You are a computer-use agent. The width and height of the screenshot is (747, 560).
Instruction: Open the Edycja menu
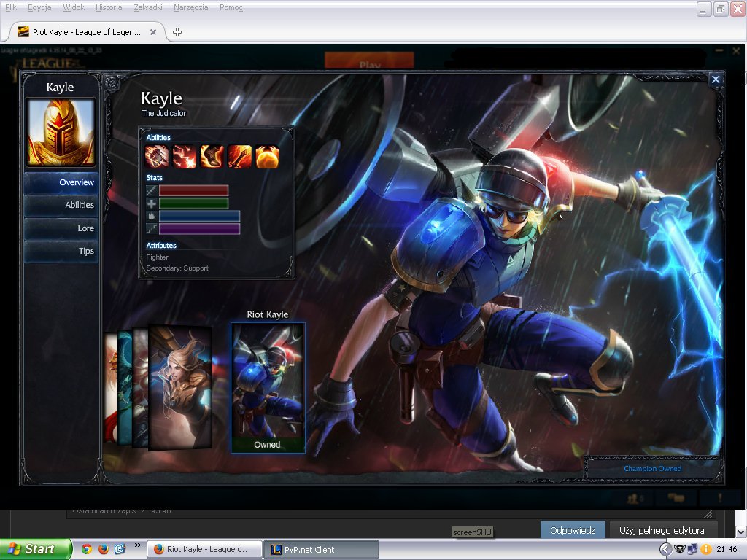[x=39, y=7]
